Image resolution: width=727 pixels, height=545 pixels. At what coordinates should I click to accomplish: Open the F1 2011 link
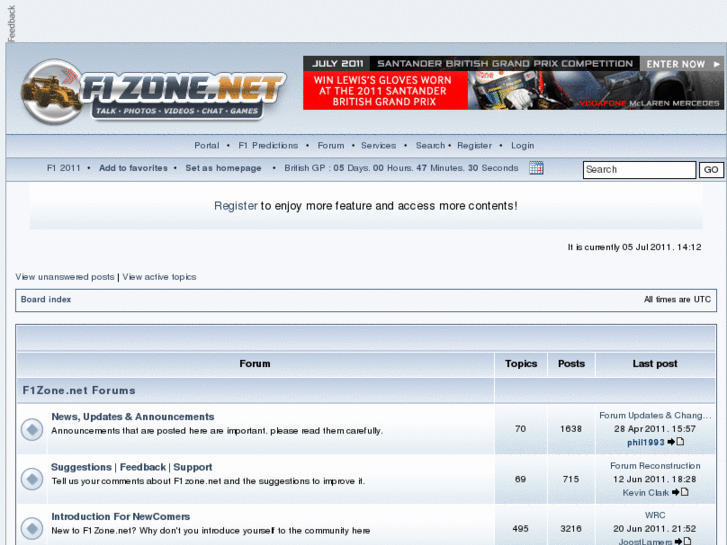point(64,168)
